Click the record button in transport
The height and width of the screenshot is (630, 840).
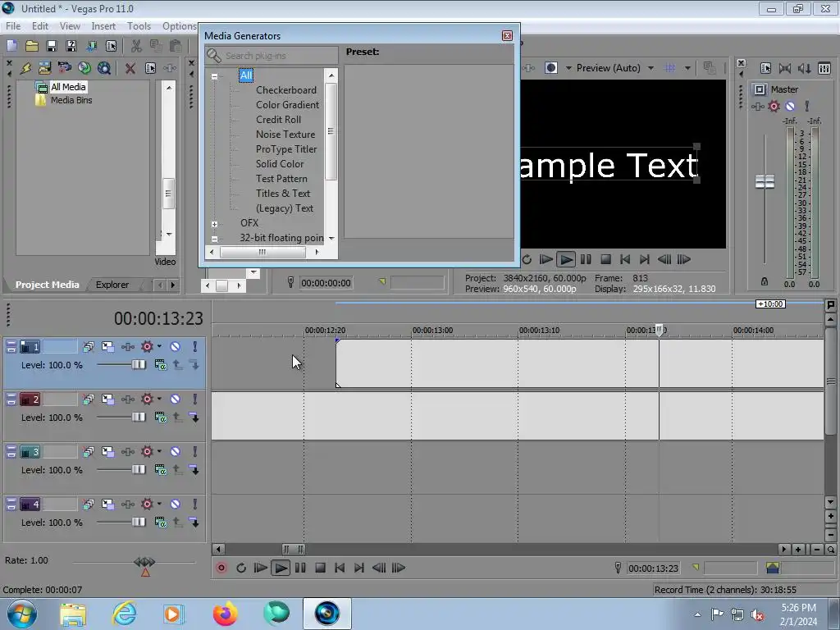tap(221, 568)
